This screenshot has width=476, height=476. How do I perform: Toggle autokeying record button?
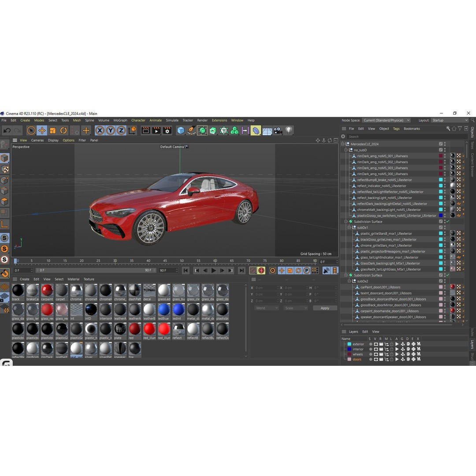(261, 270)
